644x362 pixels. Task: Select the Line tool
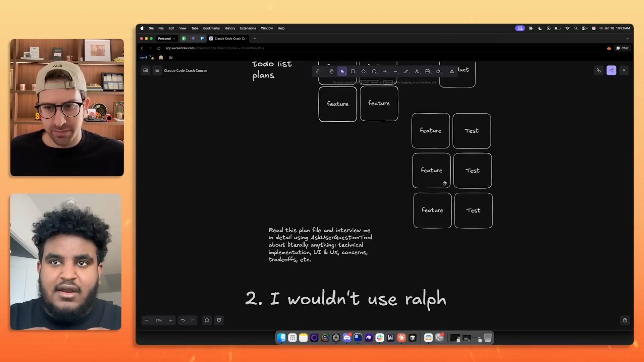[x=396, y=71]
